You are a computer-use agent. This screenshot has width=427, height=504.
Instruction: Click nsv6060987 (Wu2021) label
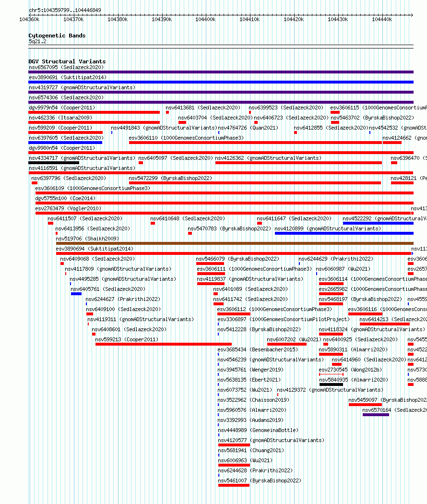click(x=343, y=269)
